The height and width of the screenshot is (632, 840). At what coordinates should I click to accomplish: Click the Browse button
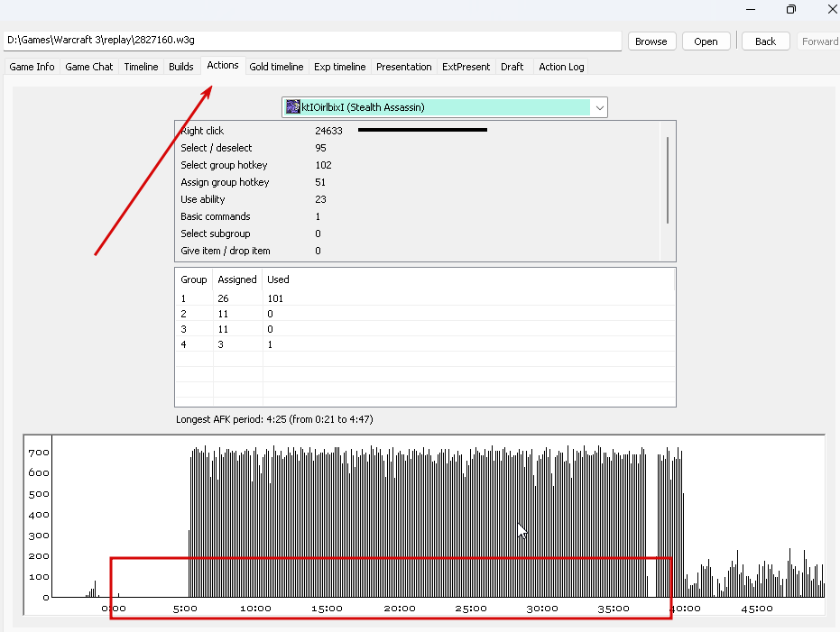pos(651,41)
